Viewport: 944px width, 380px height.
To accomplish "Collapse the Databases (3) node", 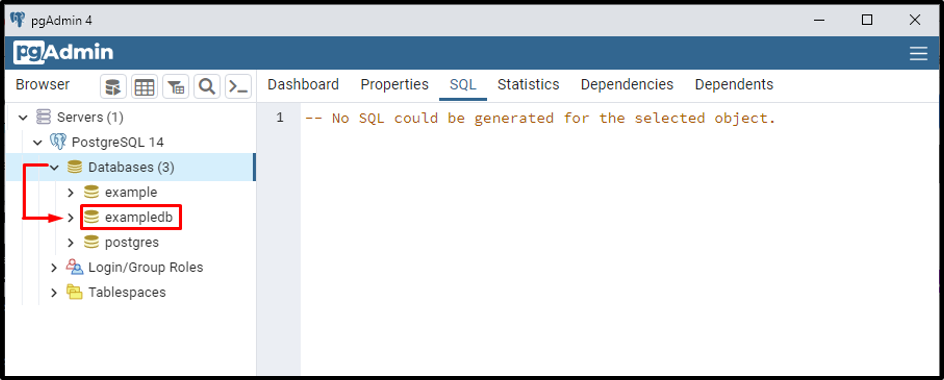I will point(55,167).
